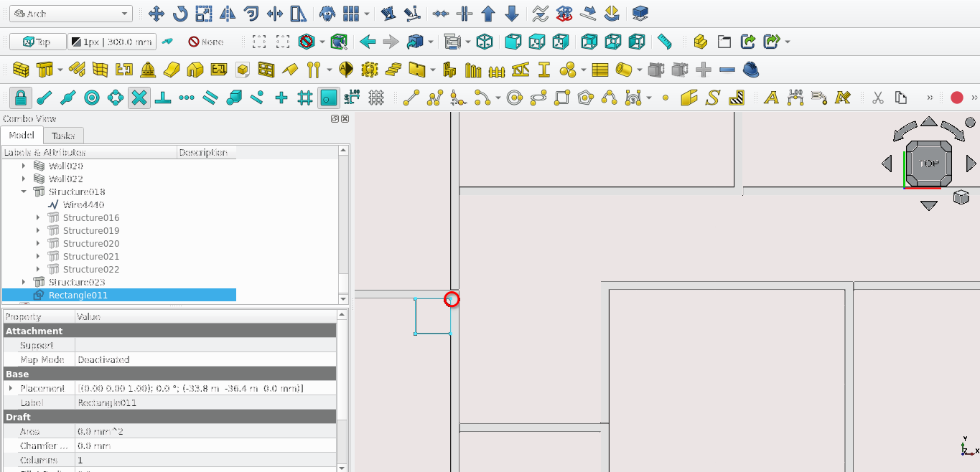Click the Draft Rectangle tool icon
Screen dimensions: 980x472
tap(562, 98)
